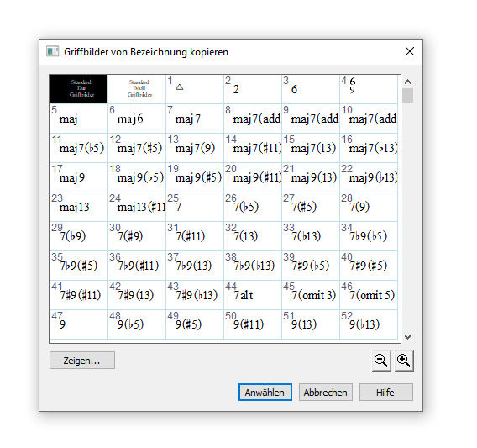The image size is (477, 448).
Task: Select chord suffix cell 3 "6"
Action: [311, 89]
